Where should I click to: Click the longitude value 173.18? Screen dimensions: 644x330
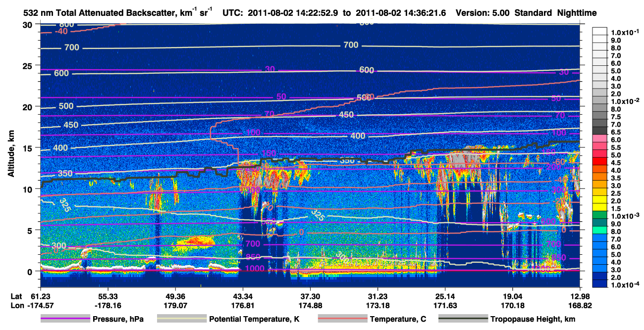coord(378,305)
